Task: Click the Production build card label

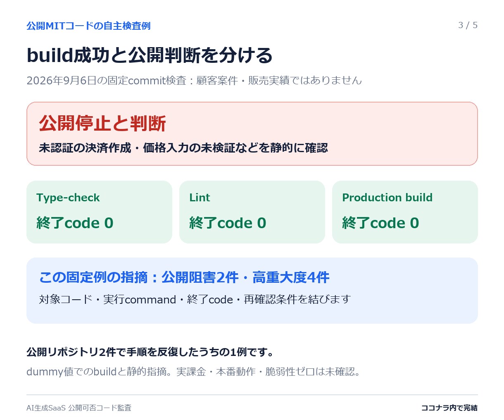Action: 387,198
